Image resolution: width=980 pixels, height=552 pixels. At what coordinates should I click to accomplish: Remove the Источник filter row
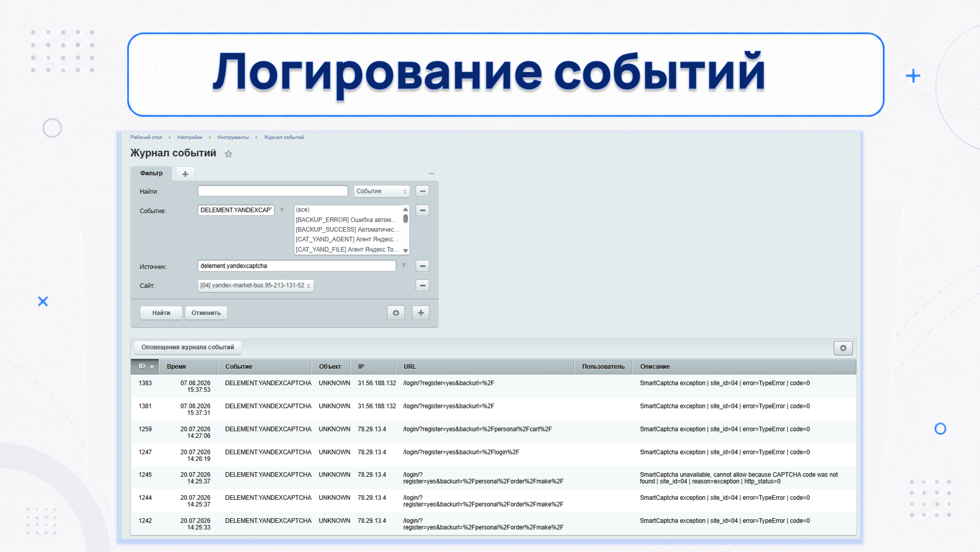[422, 266]
